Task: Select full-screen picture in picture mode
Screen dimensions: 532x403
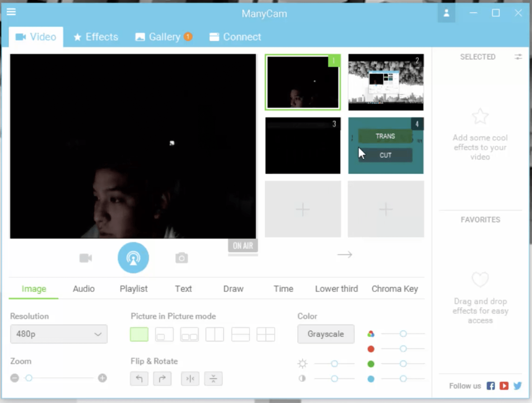Action: [139, 334]
